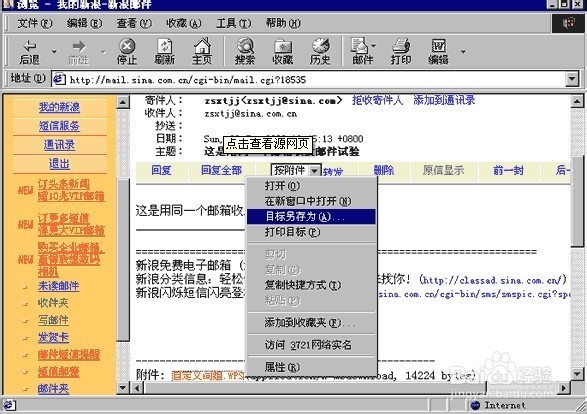Viewport: 587px width, 414px height.
Task: Choose 复制快捷方式(T) in context menu
Action: (311, 285)
